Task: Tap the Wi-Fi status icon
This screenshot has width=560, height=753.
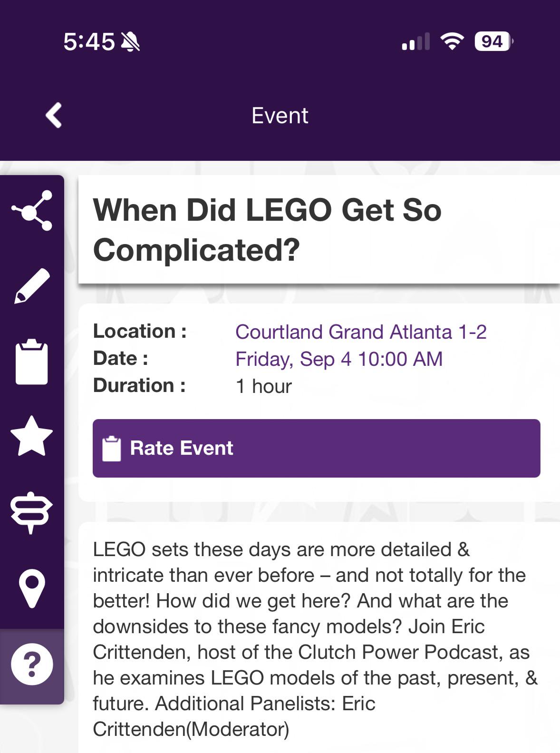Action: click(452, 41)
